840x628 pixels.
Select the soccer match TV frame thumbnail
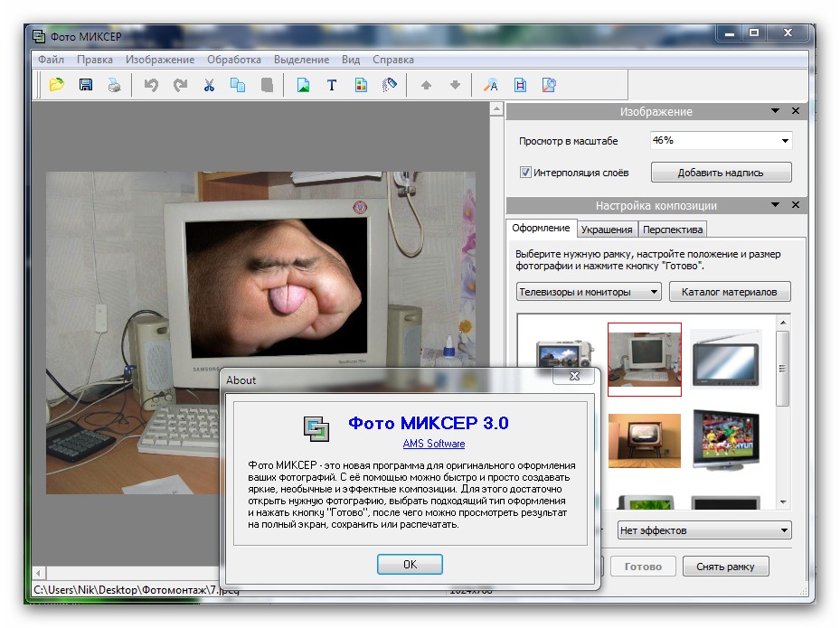click(x=726, y=440)
